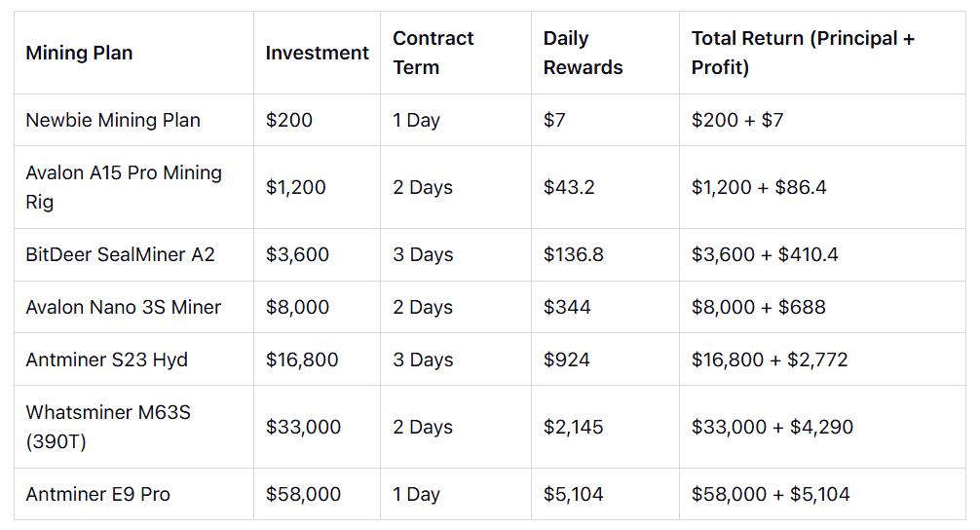Select the $16,800 + $2,772 total return
This screenshot has width=980, height=530.
tap(770, 360)
